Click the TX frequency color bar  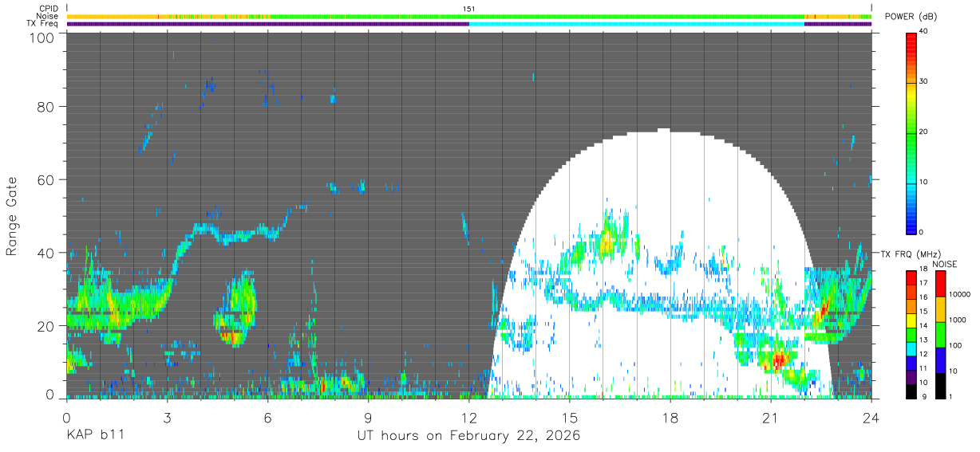911,335
